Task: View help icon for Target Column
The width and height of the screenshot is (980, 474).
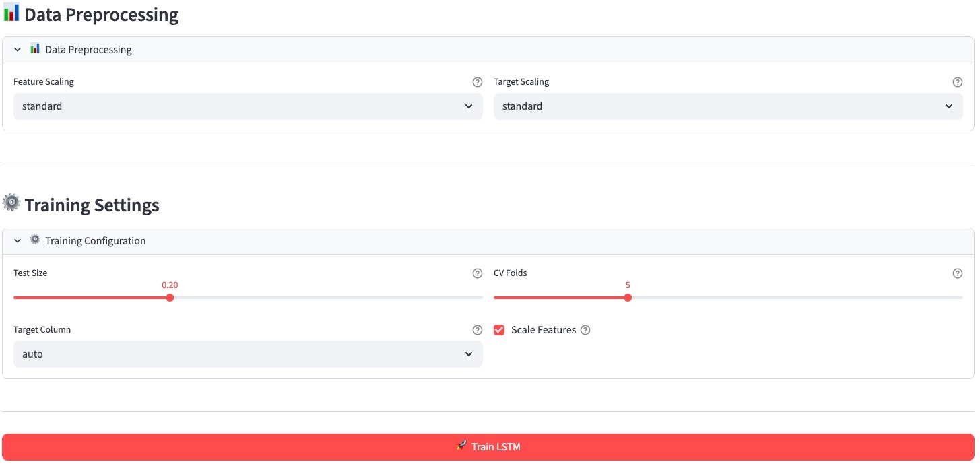Action: [x=478, y=330]
